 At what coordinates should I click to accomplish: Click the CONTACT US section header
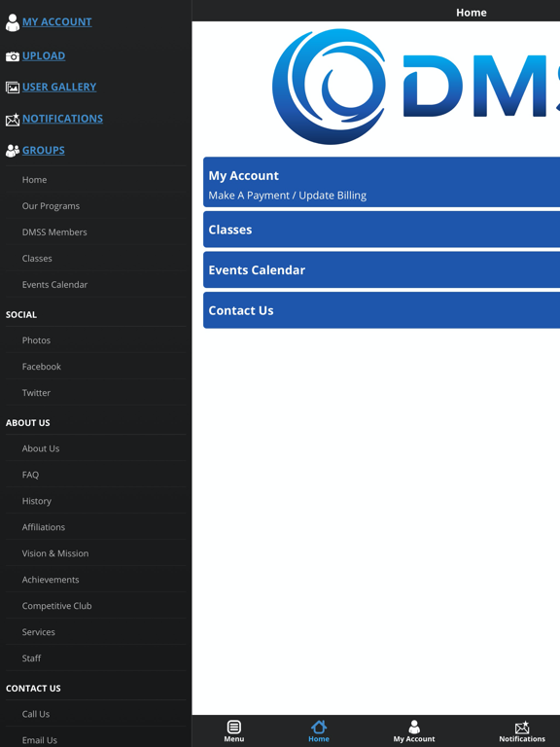[33, 688]
